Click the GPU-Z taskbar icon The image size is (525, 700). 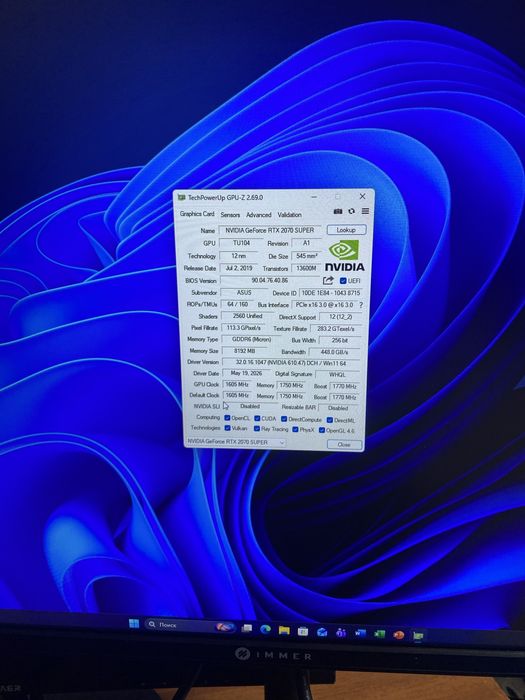coord(418,635)
